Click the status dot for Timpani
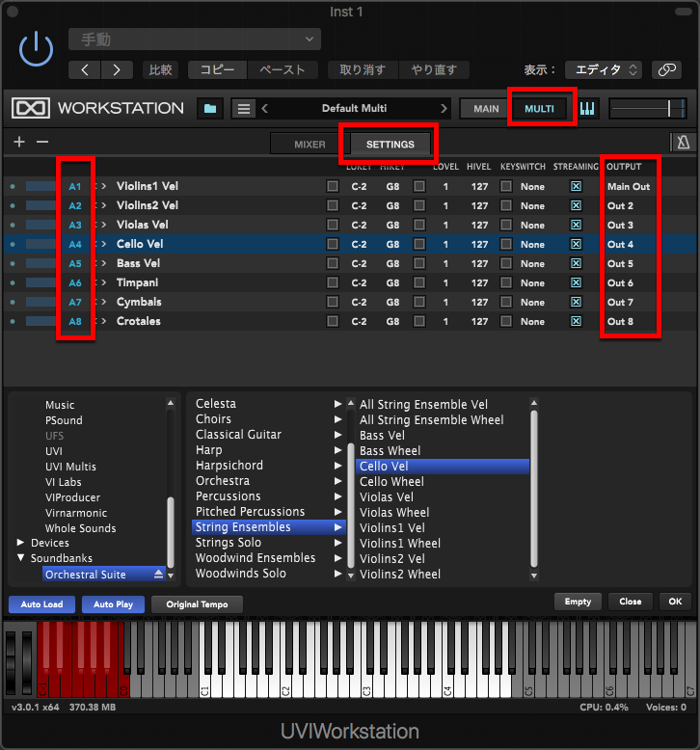This screenshot has height=750, width=700. [13, 282]
